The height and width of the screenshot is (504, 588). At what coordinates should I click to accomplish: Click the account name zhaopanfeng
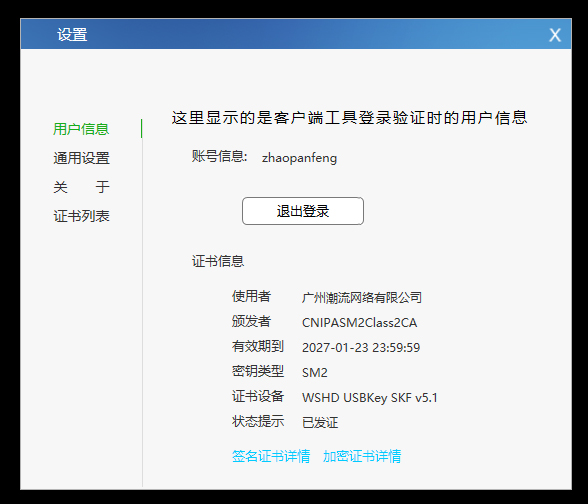[x=299, y=158]
